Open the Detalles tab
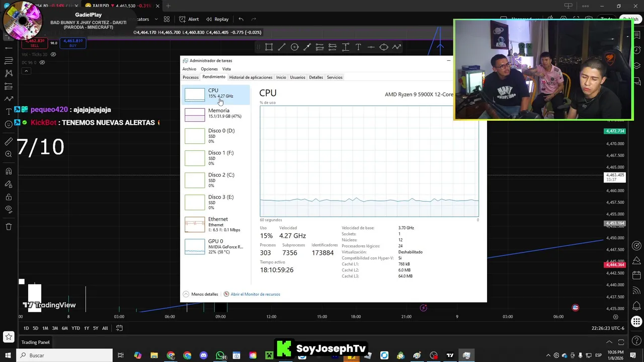644x362 pixels. [x=316, y=77]
